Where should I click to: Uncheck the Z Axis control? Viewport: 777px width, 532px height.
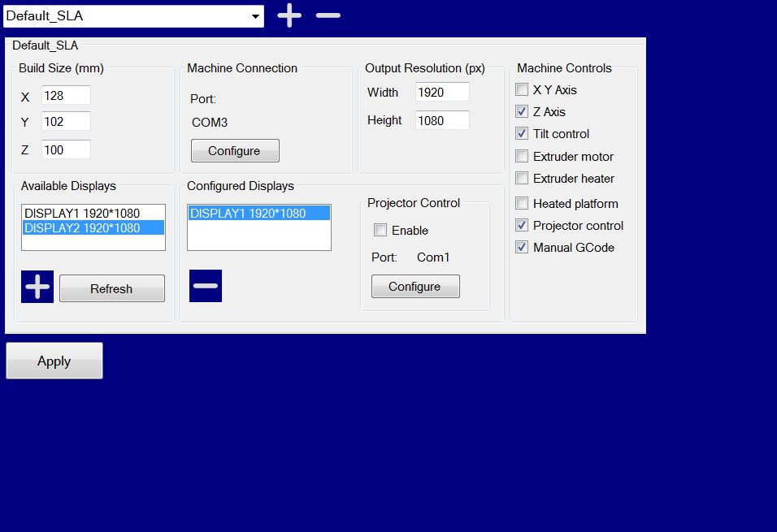click(x=522, y=112)
